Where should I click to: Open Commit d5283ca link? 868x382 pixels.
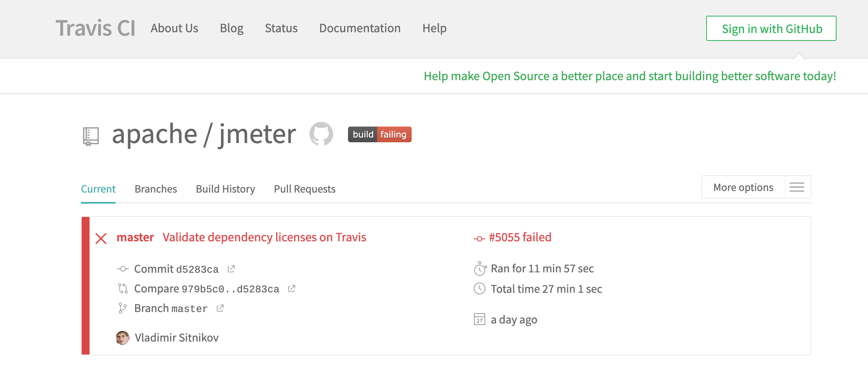[x=176, y=269]
